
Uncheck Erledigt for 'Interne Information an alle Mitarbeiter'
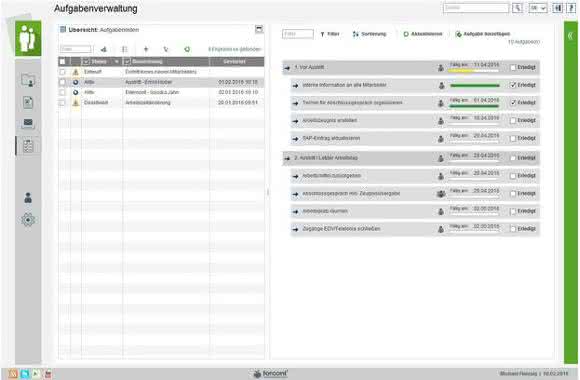tap(513, 85)
